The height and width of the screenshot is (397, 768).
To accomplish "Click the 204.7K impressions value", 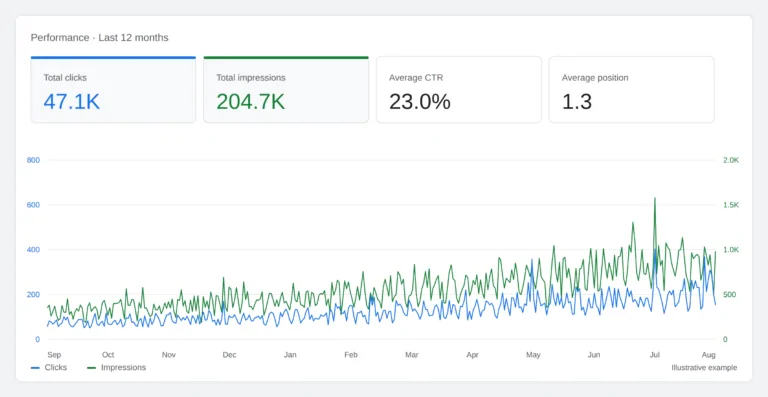I will tap(250, 102).
